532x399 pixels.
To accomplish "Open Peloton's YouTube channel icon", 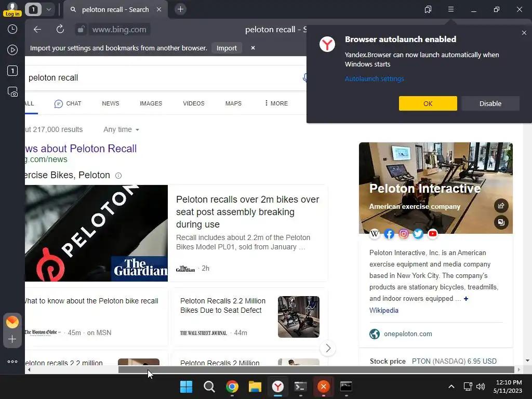I will click(x=433, y=234).
